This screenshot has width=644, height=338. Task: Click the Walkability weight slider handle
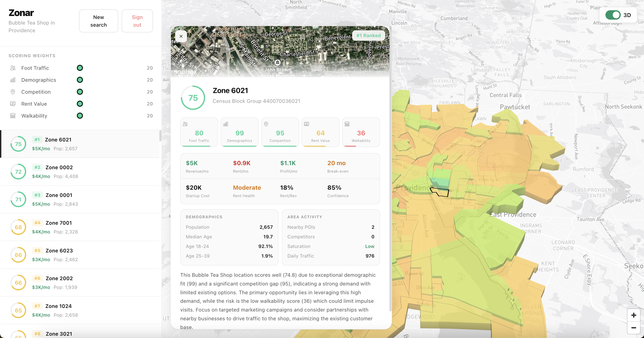pos(80,116)
